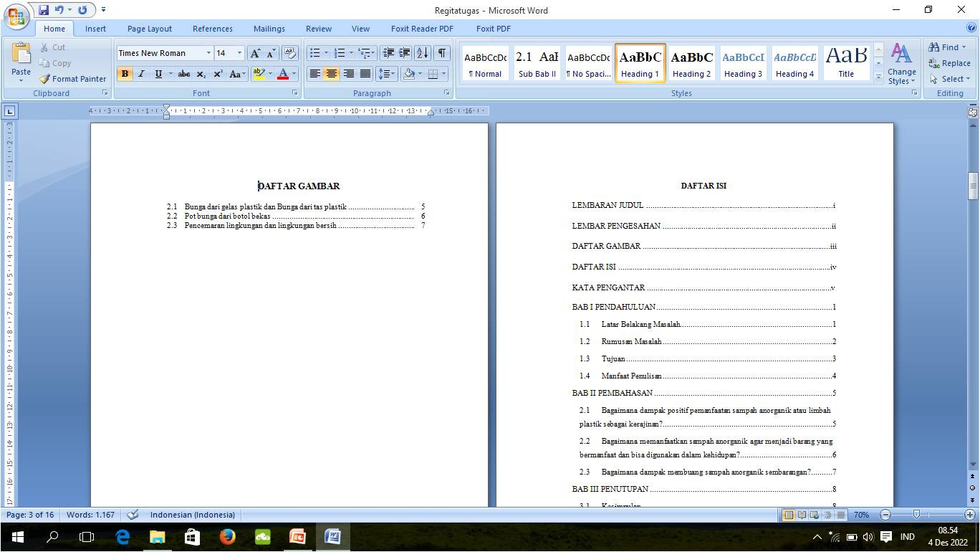Toggle Underline formatting
980x552 pixels.
click(x=158, y=74)
